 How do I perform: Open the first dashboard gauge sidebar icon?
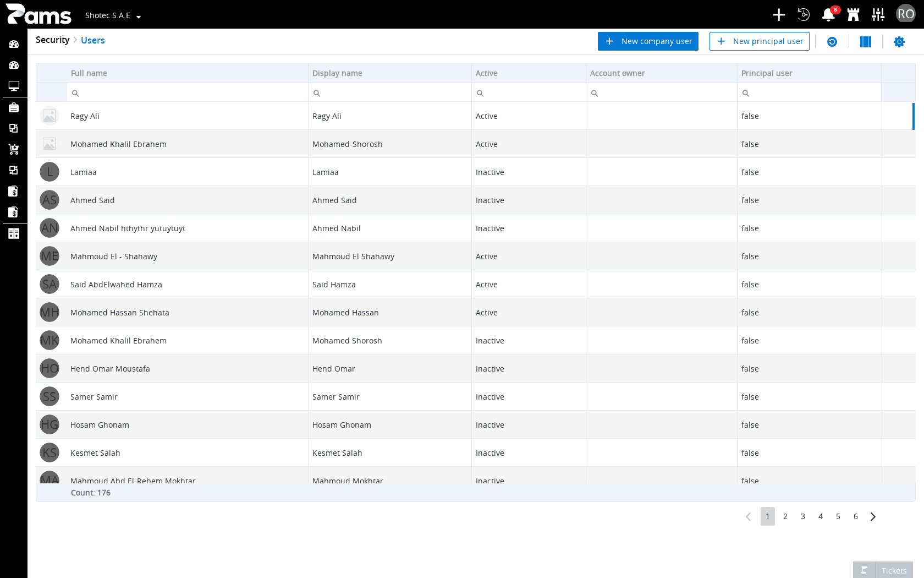(14, 44)
